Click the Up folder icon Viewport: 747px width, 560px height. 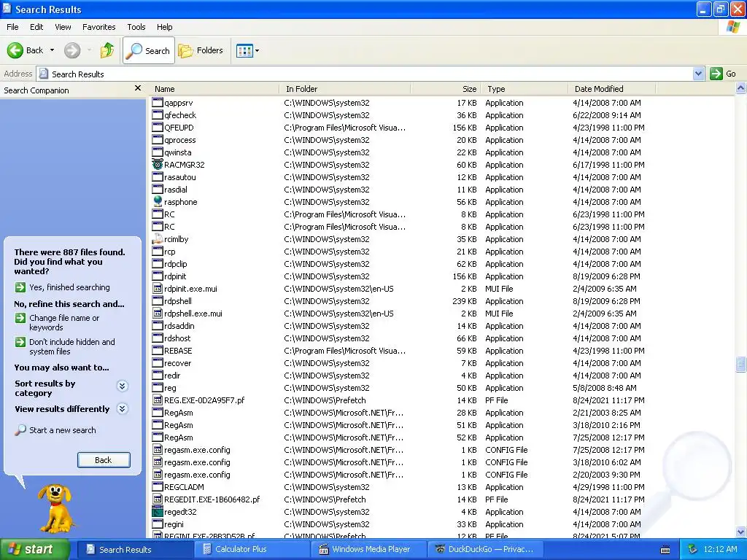[x=107, y=50]
